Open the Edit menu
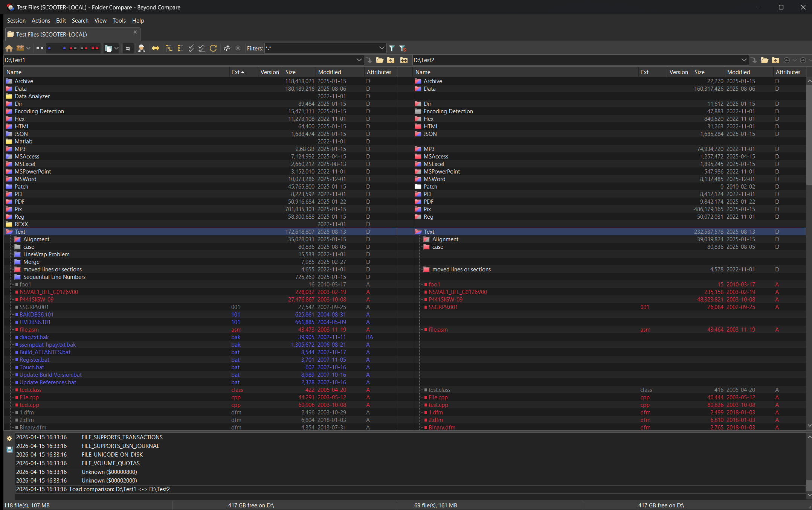The image size is (812, 510). tap(61, 21)
